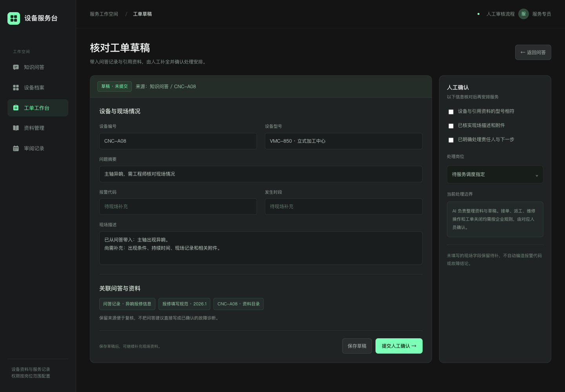Click 提交人工确认 button

[x=399, y=346]
